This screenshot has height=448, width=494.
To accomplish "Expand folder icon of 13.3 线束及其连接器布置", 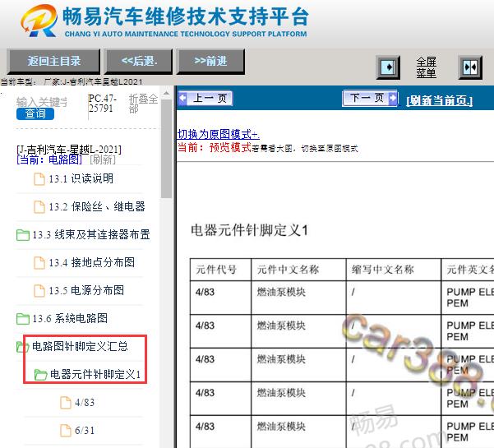I will point(23,235).
